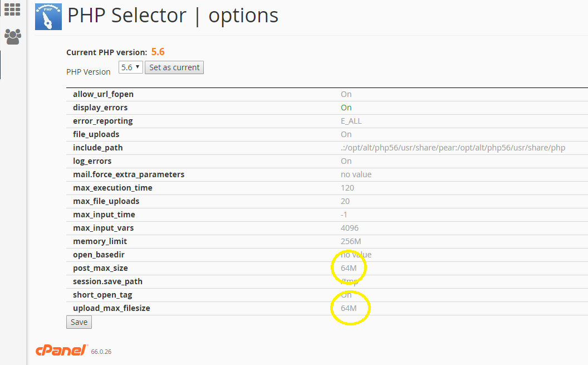Edit the memory_limit 256M value

click(x=351, y=241)
